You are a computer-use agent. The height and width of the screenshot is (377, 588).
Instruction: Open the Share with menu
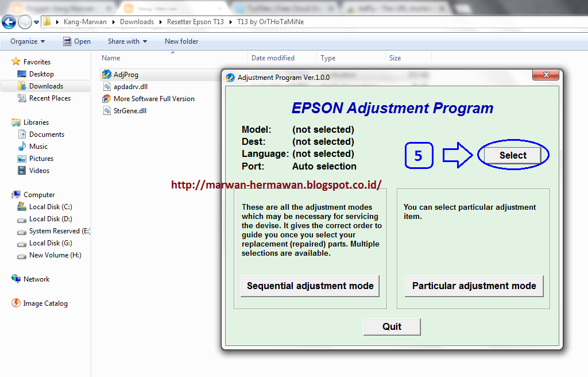point(127,41)
